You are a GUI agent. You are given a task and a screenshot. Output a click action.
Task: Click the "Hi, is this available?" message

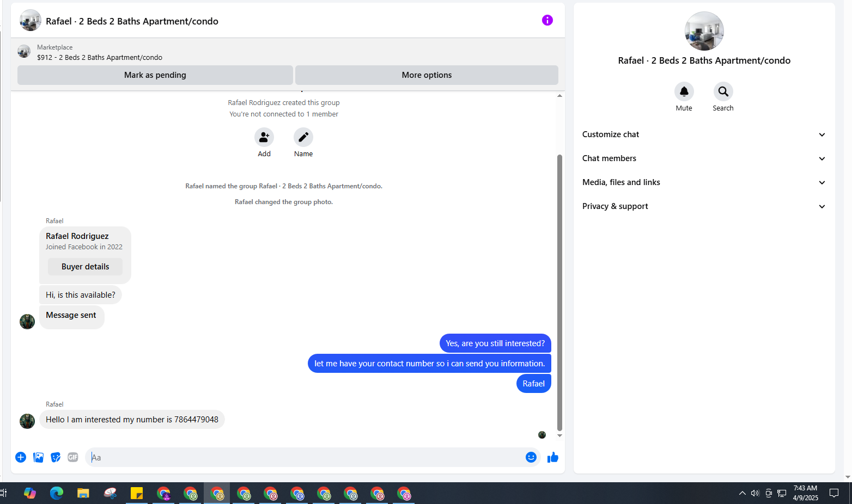[x=81, y=295]
